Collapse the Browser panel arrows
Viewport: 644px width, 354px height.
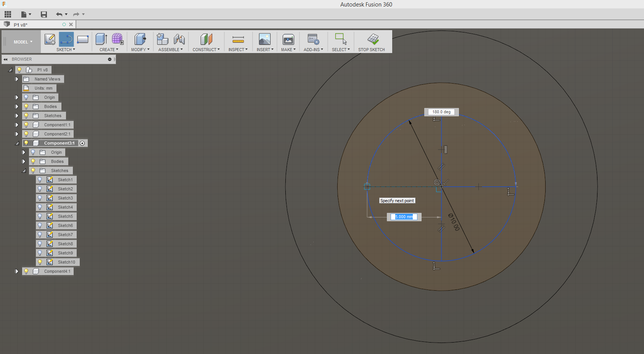tap(5, 59)
